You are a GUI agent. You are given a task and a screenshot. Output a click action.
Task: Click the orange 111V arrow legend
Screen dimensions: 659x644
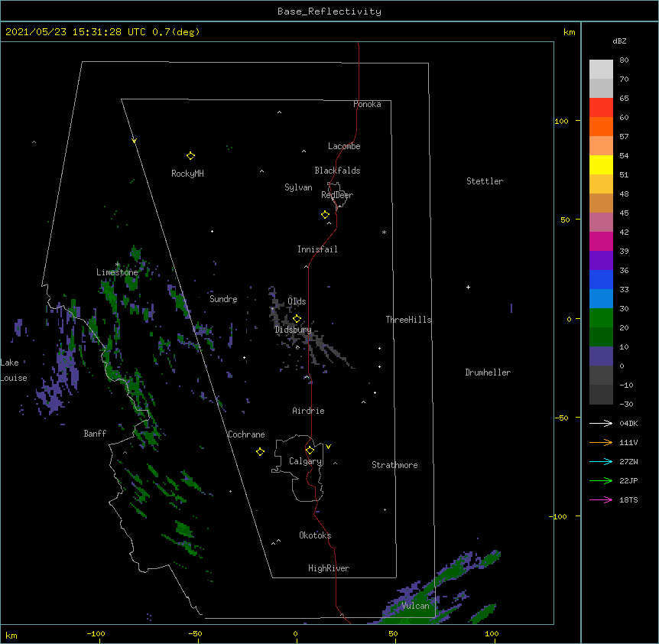(601, 442)
